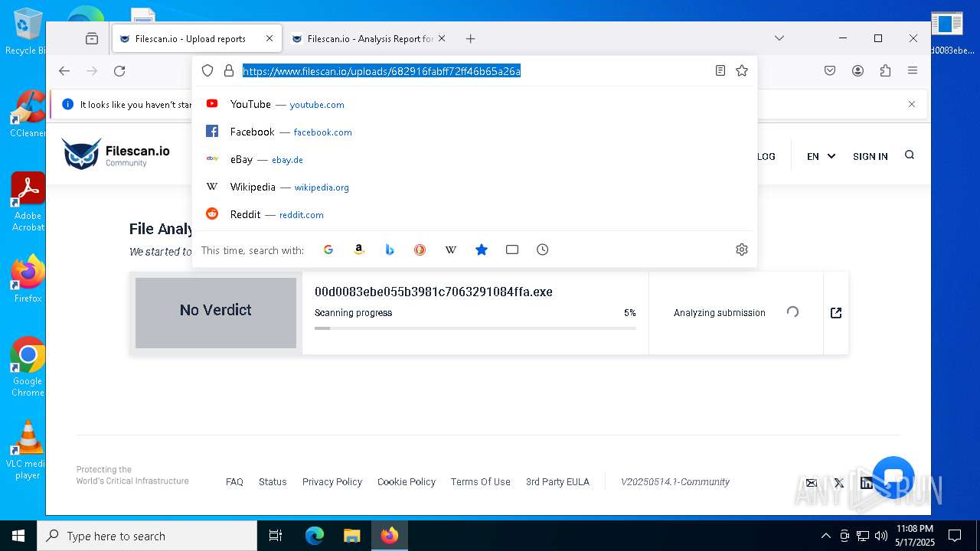Open the Status footer link
This screenshot has width=980, height=551.
[x=273, y=482]
